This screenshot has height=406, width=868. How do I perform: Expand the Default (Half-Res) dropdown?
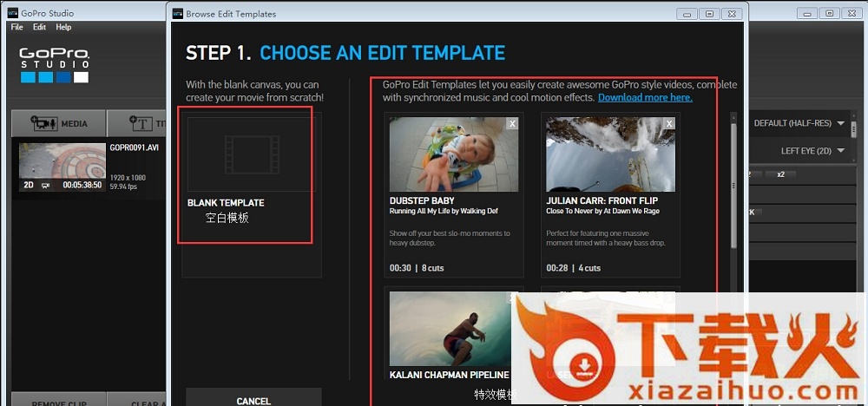[x=799, y=123]
